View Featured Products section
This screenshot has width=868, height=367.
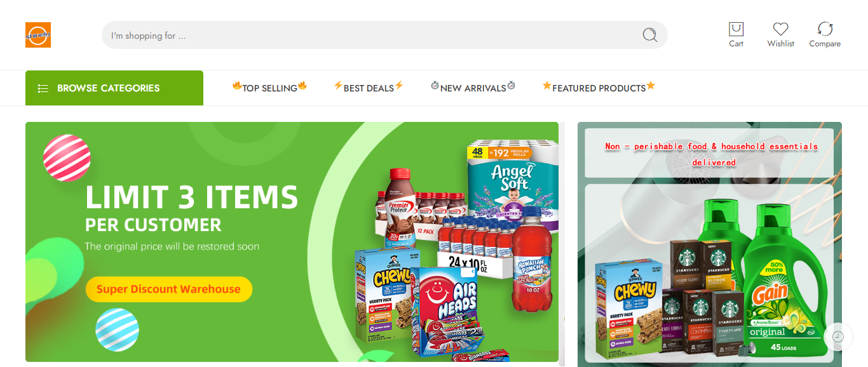599,88
